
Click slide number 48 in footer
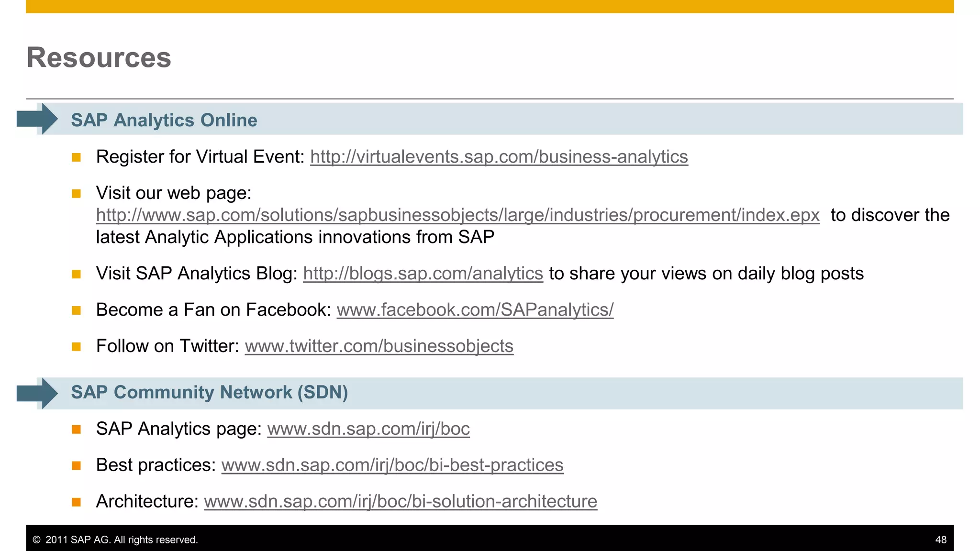pos(941,540)
